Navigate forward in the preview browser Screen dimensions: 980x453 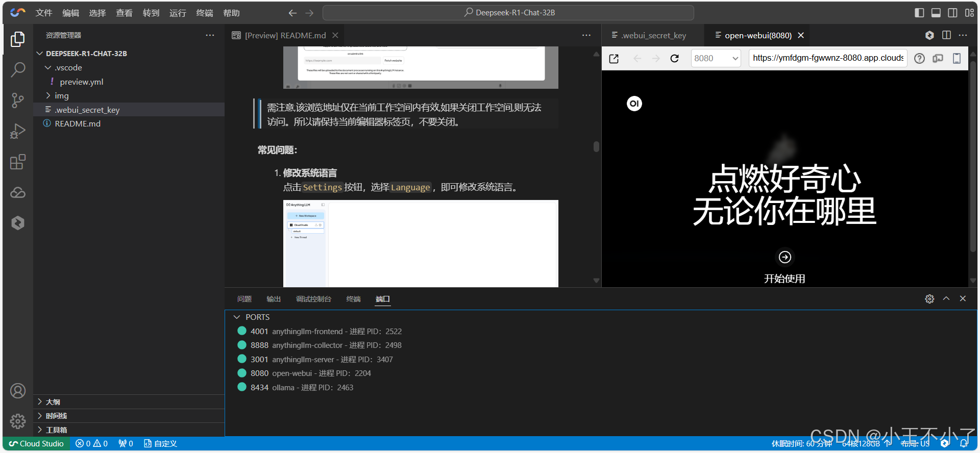tap(656, 59)
